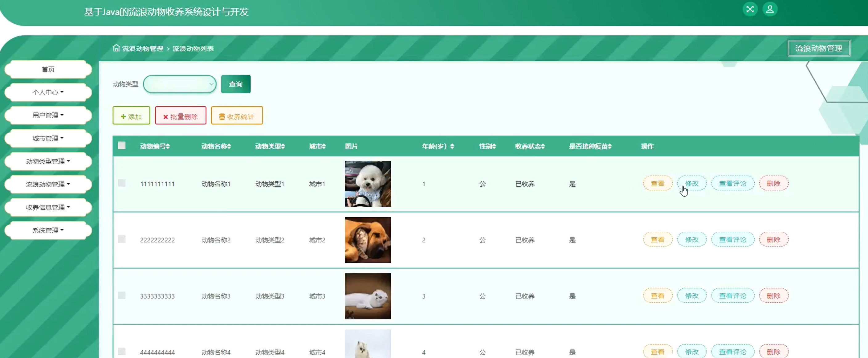
Task: Sort by 收养状态 column arrows
Action: tap(543, 146)
